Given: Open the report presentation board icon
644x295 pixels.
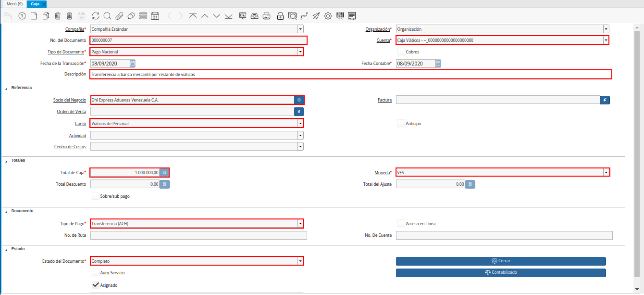Looking at the screenshot, I should tap(243, 16).
